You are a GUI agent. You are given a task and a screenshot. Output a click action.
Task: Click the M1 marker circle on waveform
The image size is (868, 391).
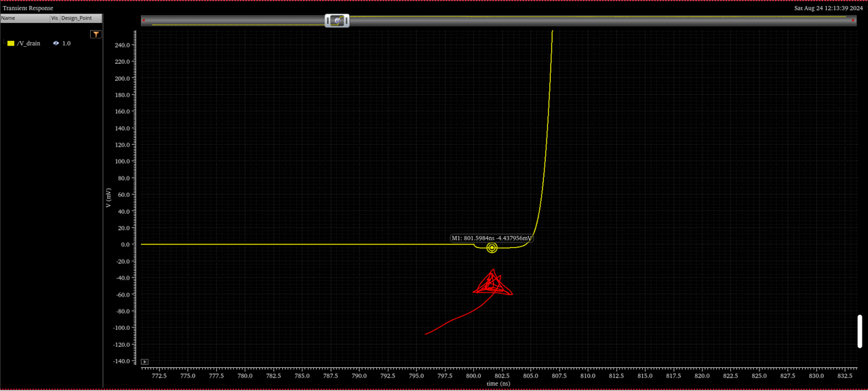tap(492, 248)
